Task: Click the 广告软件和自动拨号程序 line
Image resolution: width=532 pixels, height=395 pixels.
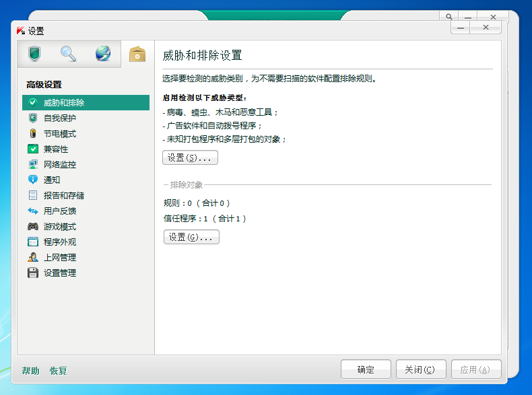Action: coord(212,126)
